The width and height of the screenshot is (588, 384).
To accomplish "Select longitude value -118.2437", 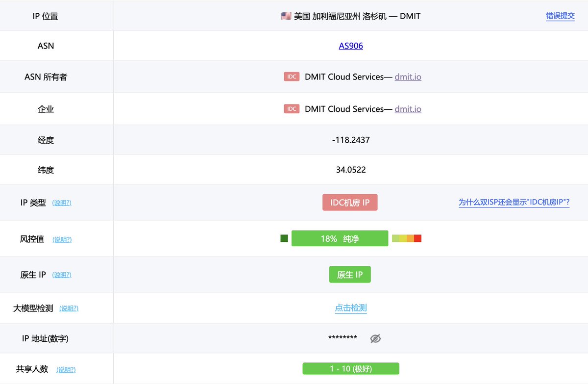I will pos(351,140).
